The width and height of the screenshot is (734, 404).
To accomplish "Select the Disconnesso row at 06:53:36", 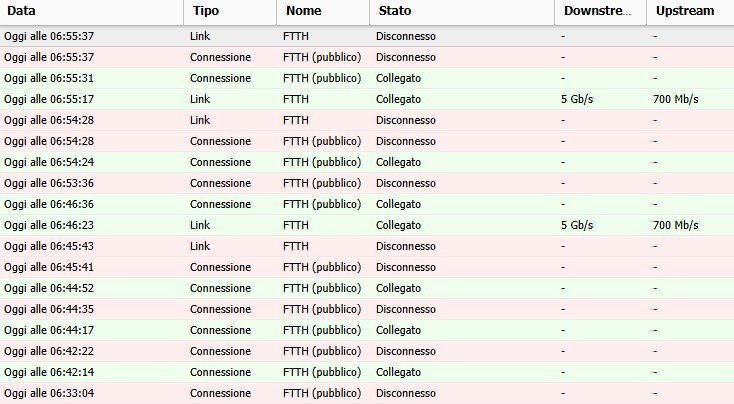I will tap(367, 183).
